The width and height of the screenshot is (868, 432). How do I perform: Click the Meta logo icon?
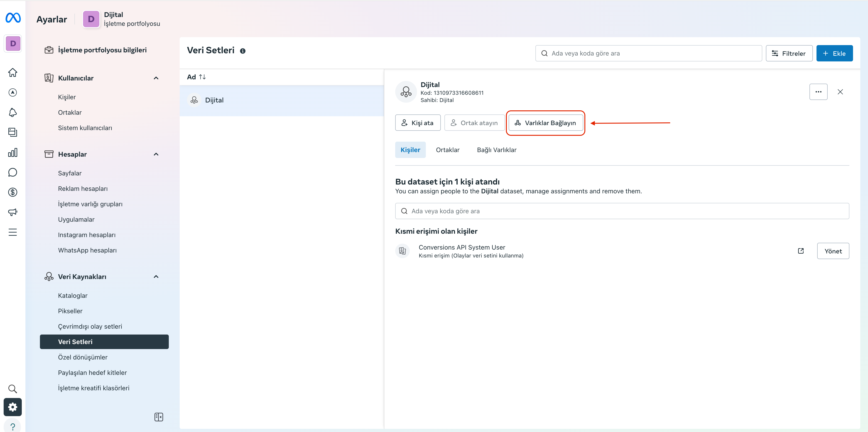click(x=13, y=18)
